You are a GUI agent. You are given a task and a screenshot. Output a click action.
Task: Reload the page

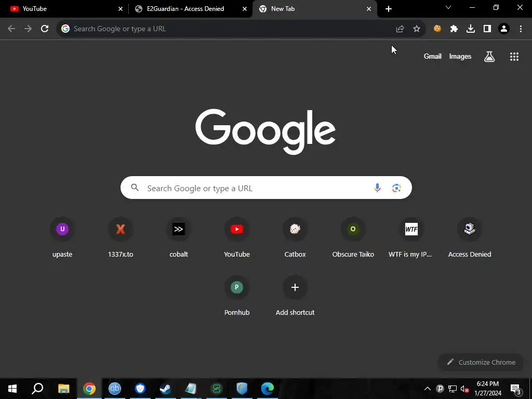[45, 29]
